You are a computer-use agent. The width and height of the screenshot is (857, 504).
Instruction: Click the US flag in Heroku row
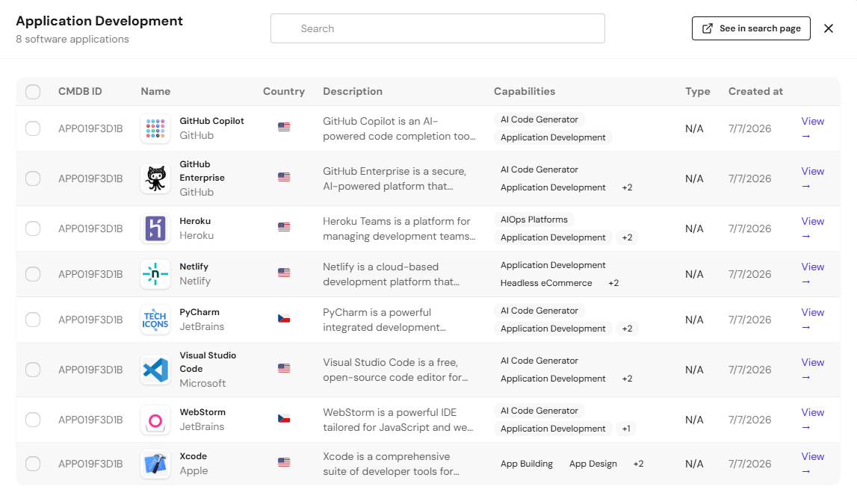click(x=284, y=226)
